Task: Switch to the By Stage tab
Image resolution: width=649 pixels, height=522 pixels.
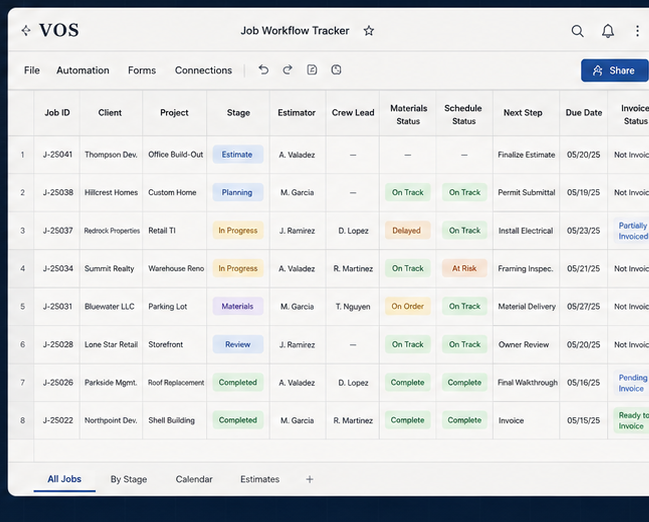Action: point(129,479)
